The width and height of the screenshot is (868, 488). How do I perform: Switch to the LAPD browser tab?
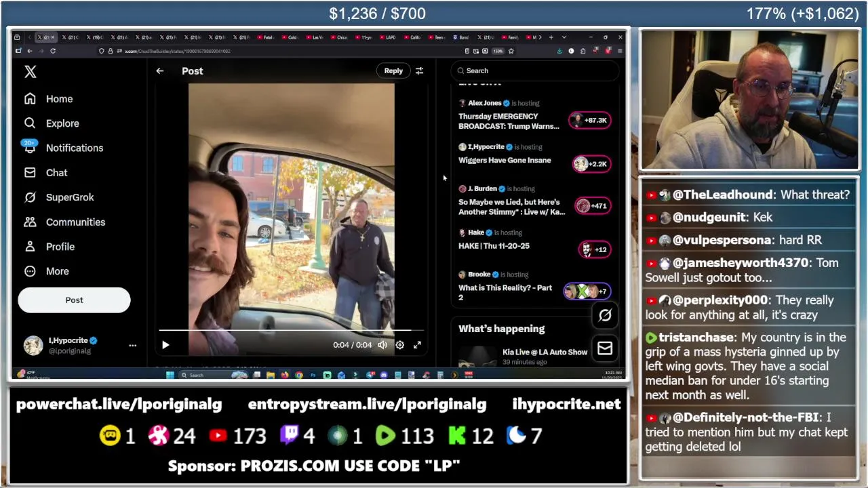tap(387, 37)
